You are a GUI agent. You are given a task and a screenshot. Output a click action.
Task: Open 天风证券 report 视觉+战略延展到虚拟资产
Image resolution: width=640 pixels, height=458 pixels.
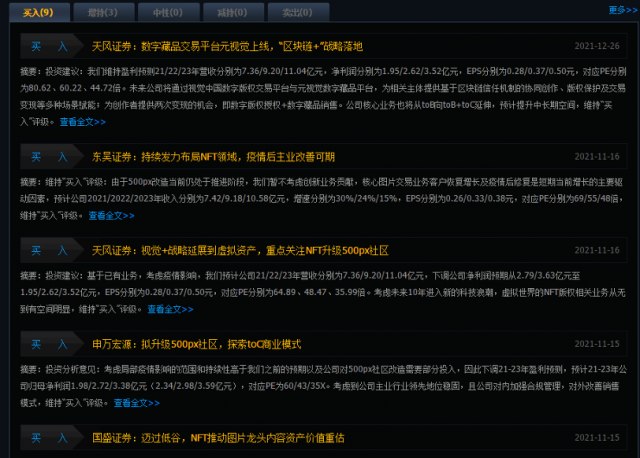240,250
